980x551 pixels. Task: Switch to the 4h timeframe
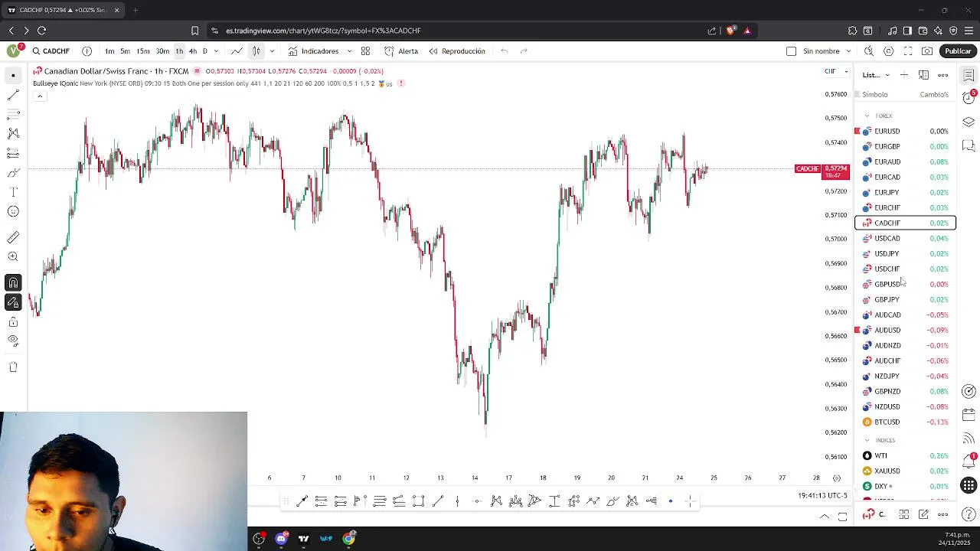(192, 51)
